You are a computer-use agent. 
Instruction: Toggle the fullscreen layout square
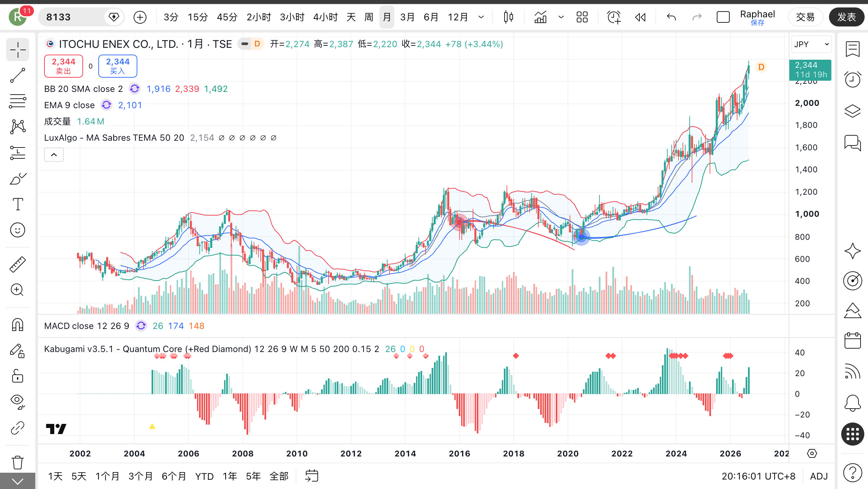(x=723, y=17)
